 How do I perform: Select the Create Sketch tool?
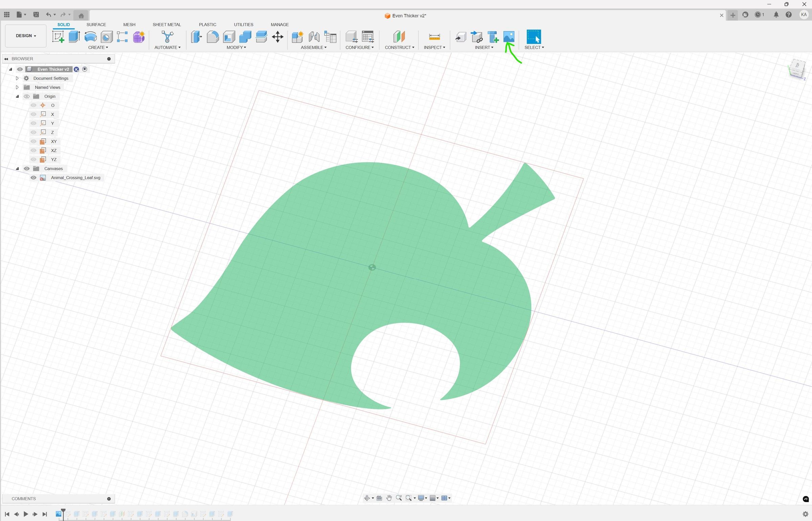click(x=58, y=37)
